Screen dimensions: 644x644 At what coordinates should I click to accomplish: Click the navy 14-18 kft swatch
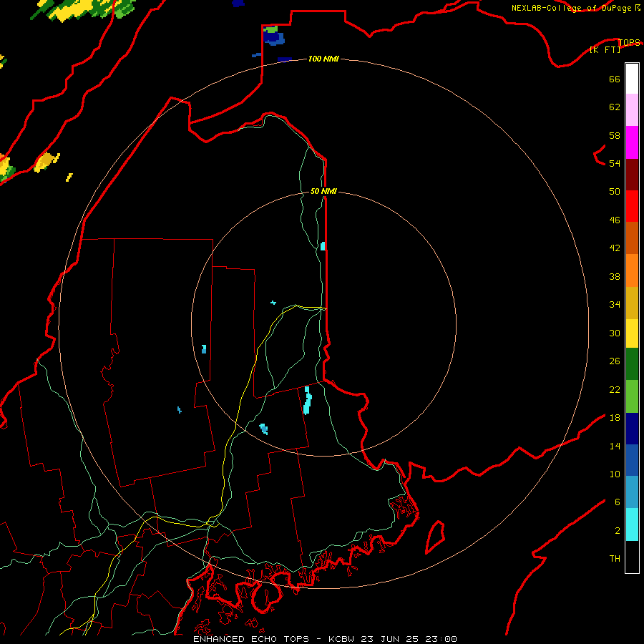point(632,429)
